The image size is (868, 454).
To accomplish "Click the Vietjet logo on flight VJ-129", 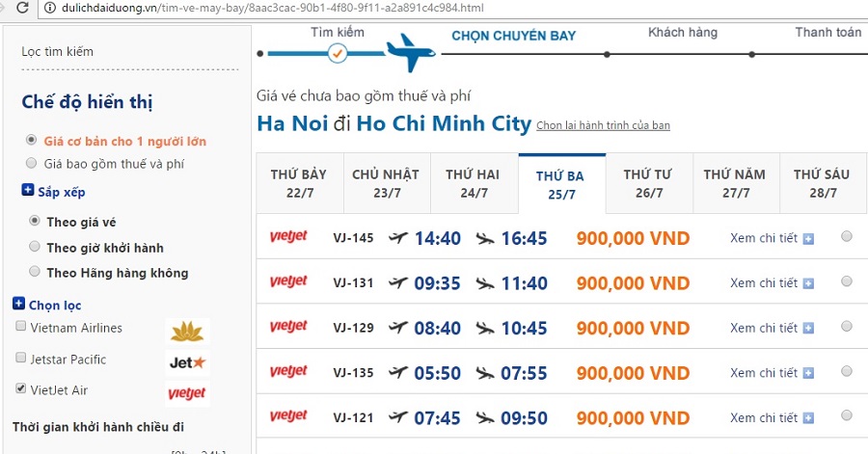I will [288, 326].
